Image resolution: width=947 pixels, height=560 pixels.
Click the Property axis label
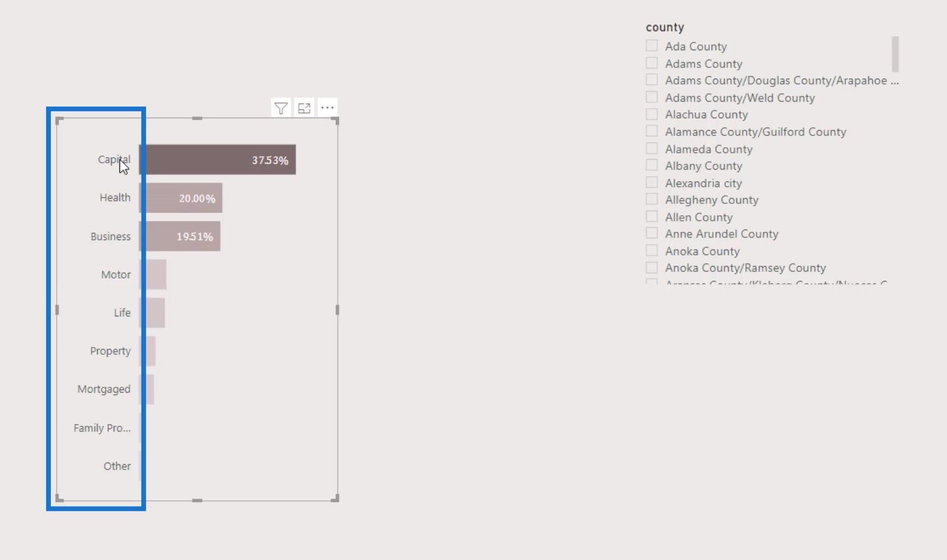click(x=110, y=351)
